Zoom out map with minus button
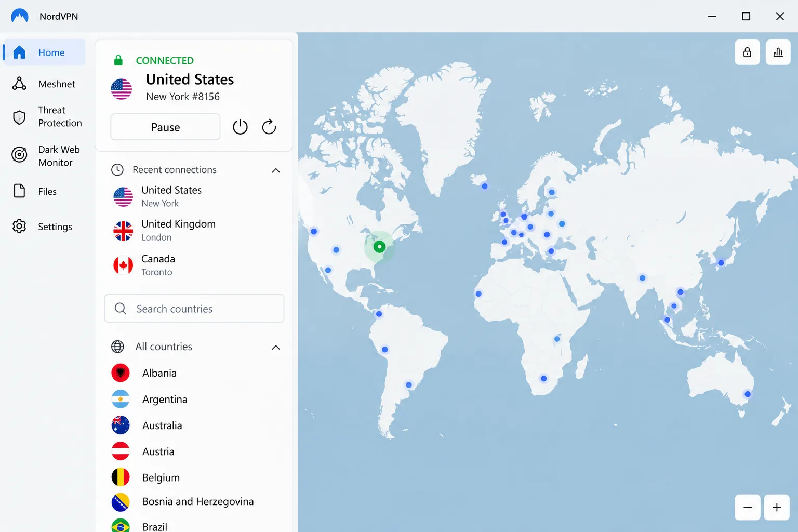The image size is (798, 532). coord(748,508)
